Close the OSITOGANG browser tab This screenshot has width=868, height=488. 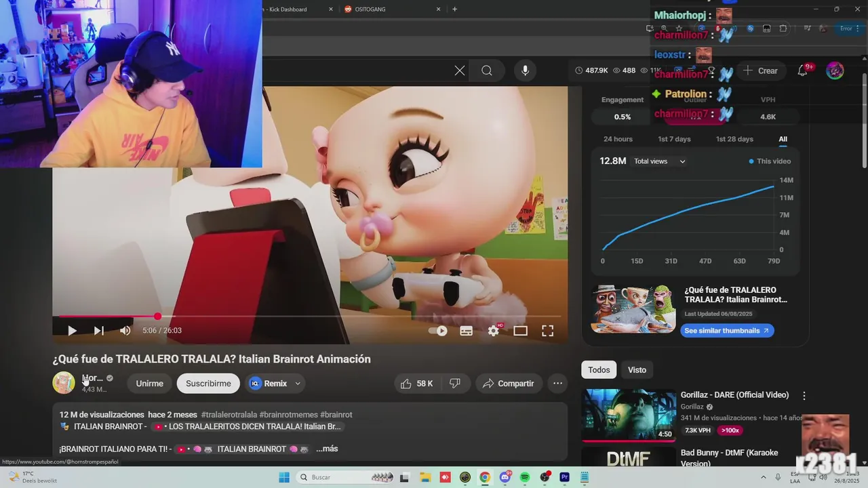(x=438, y=9)
